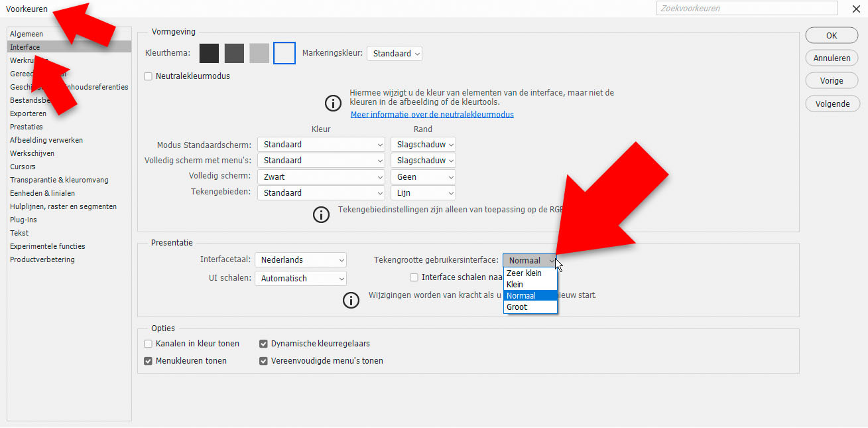The image size is (868, 428).
Task: Expand the UI schalen dropdown
Action: [300, 279]
